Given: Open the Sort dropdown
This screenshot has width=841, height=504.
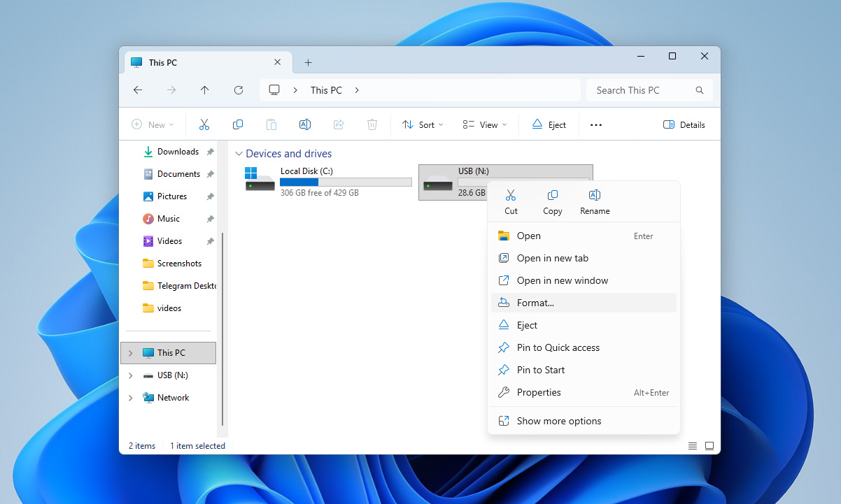Looking at the screenshot, I should (x=423, y=124).
